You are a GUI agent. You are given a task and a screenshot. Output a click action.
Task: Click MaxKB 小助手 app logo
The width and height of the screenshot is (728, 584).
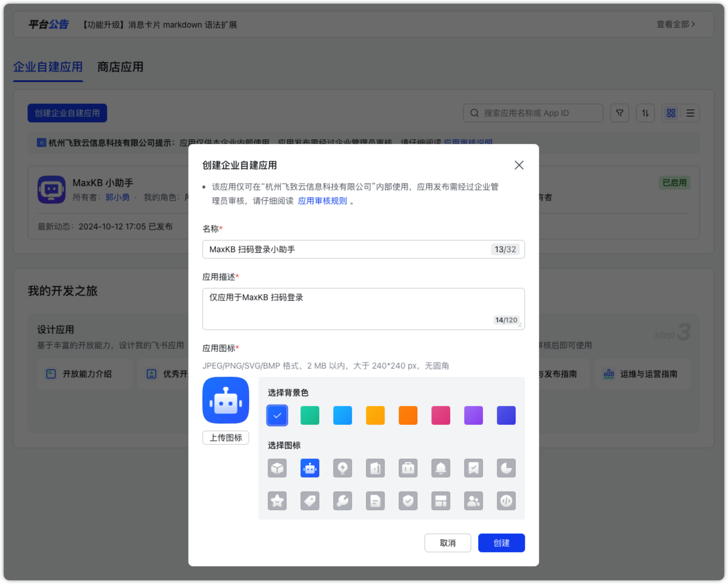51,190
